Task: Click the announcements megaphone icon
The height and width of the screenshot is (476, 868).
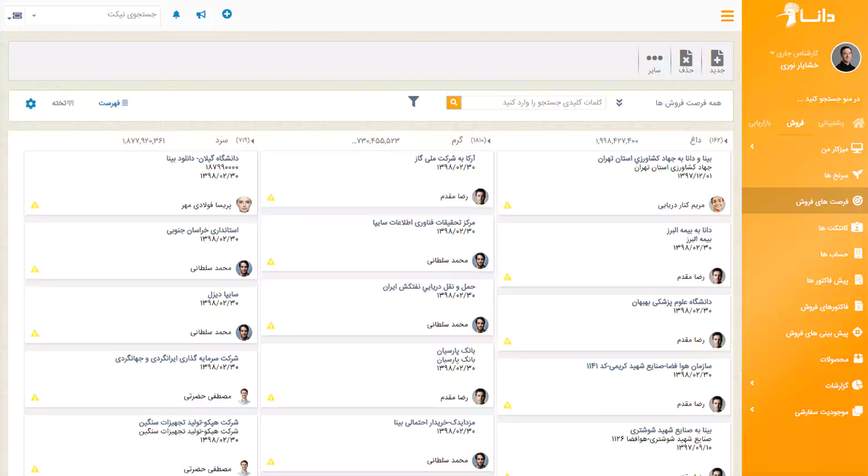Action: pos(201,14)
